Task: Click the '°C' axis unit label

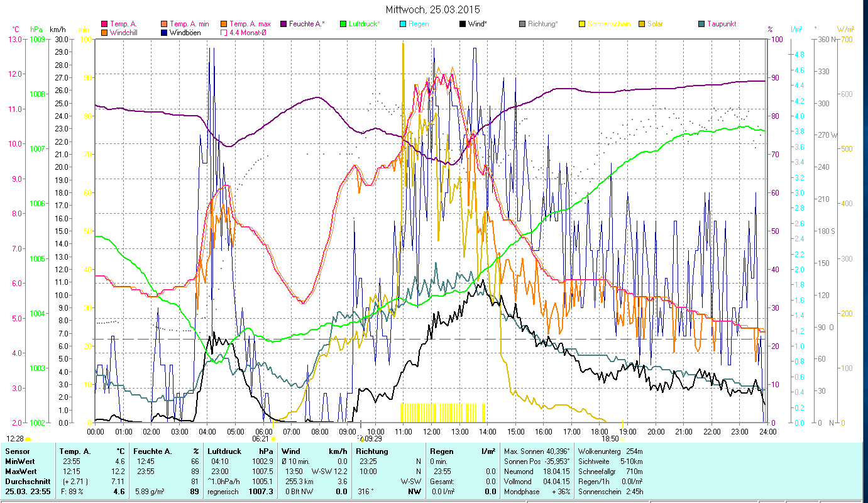Action: tap(16, 30)
